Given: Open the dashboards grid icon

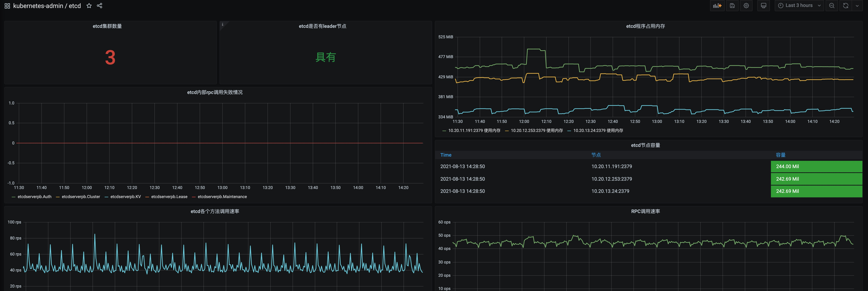Looking at the screenshot, I should [x=7, y=6].
